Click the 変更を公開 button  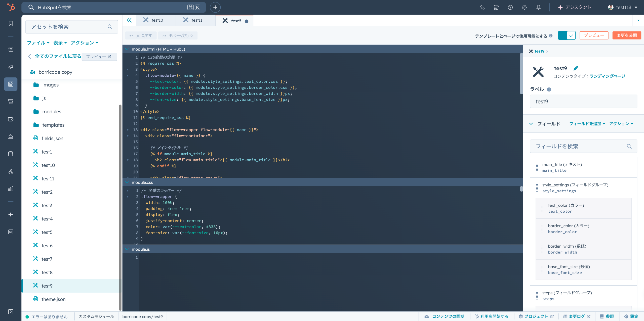tap(627, 35)
